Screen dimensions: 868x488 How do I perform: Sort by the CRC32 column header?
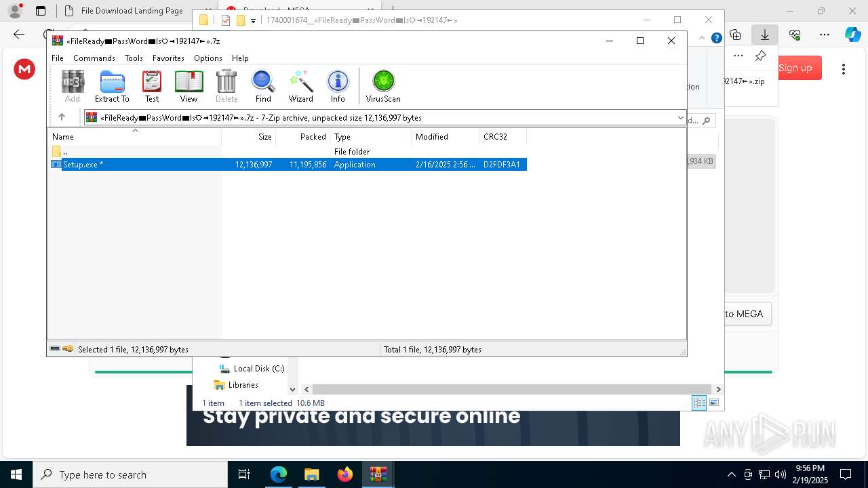pos(503,137)
